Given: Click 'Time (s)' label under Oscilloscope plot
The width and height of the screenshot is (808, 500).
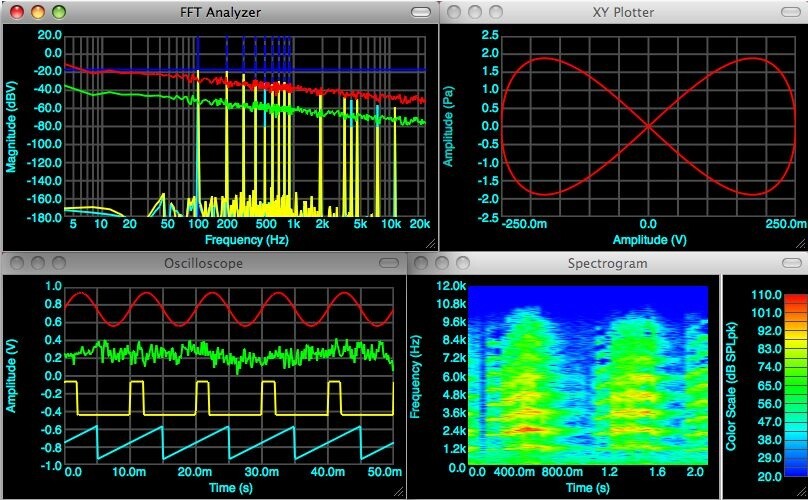Looking at the screenshot, I should pos(230,488).
